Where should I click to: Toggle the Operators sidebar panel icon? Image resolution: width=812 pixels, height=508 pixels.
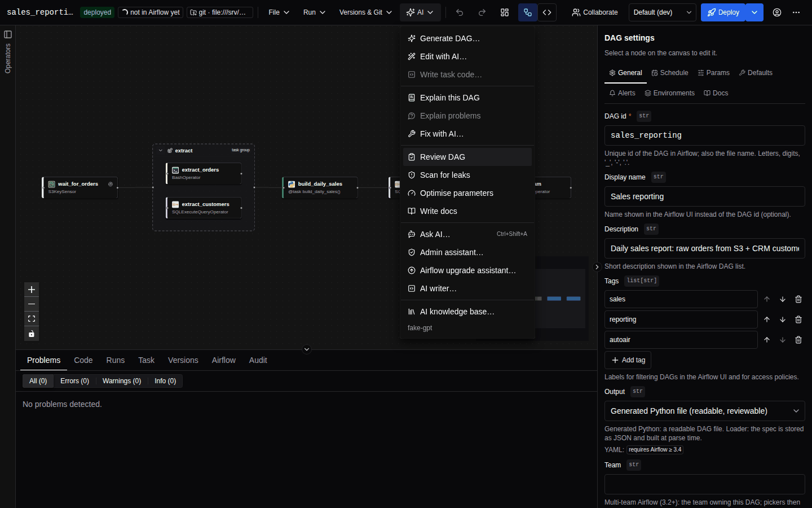(x=8, y=34)
